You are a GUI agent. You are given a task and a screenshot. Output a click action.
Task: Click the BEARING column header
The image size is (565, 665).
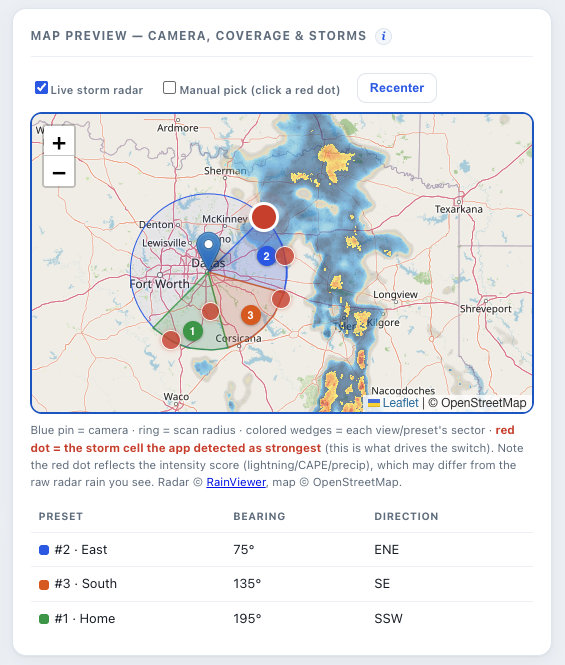click(259, 517)
